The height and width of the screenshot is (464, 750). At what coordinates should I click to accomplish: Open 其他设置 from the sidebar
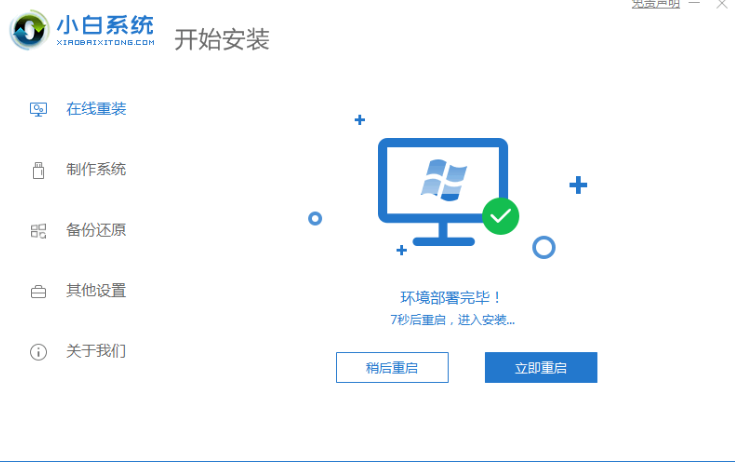(x=96, y=290)
